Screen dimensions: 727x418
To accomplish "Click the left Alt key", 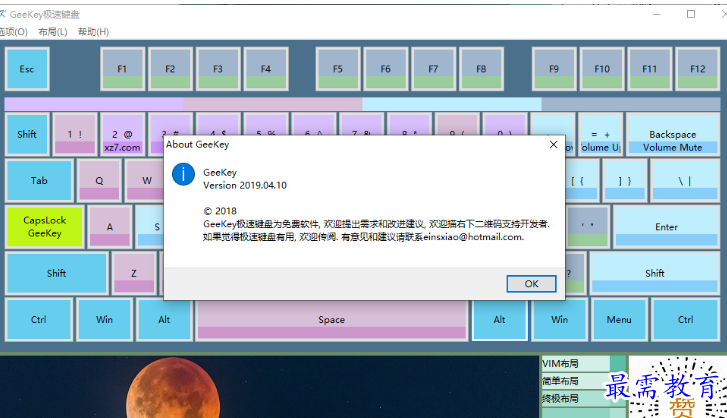I will [x=165, y=320].
